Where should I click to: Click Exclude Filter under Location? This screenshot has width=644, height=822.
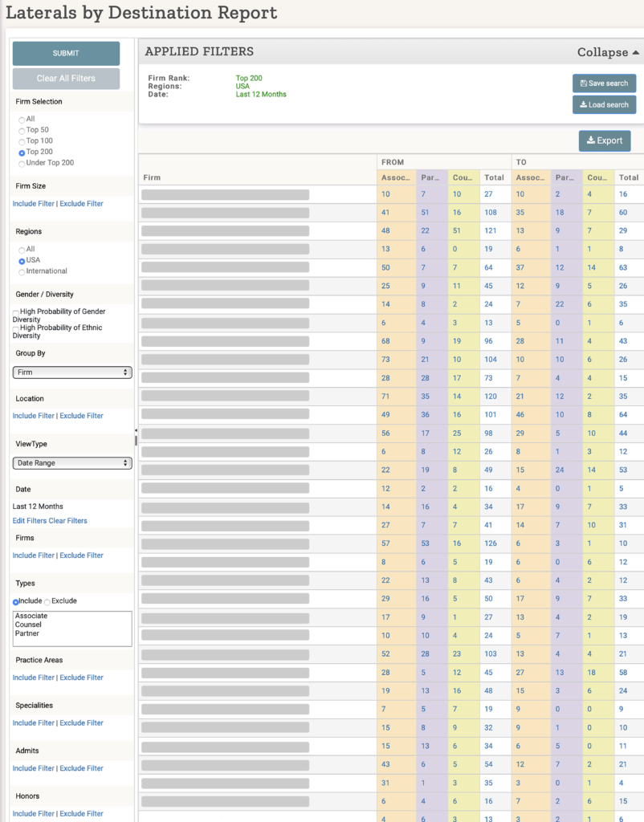81,416
